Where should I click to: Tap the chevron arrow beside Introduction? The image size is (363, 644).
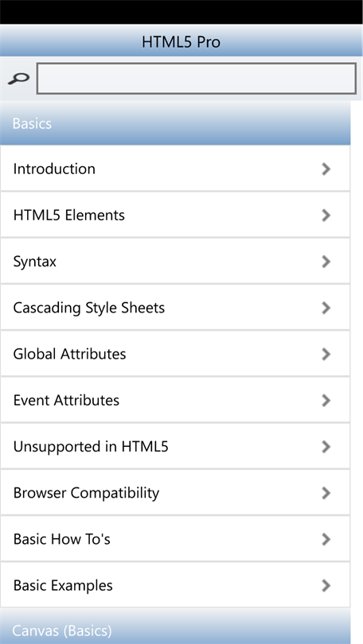click(x=326, y=169)
